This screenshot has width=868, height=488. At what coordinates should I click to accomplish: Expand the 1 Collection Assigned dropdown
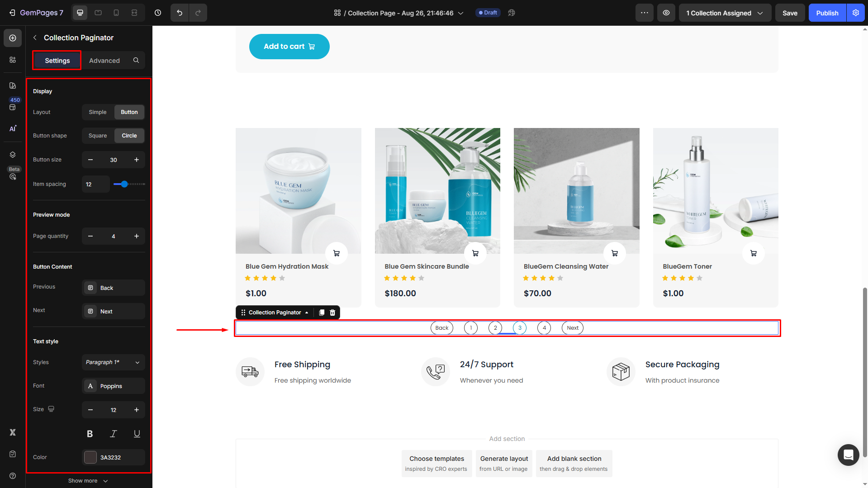click(x=725, y=13)
